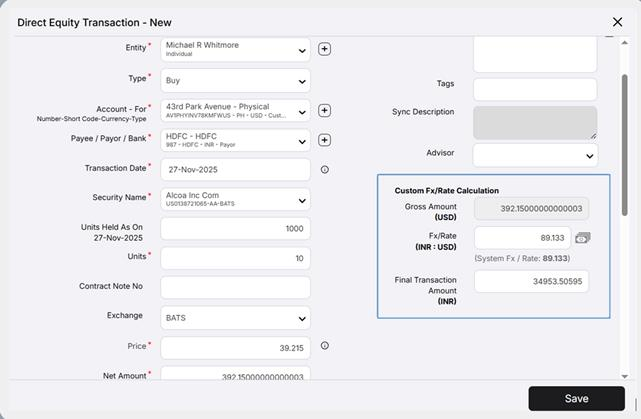Open the Advisor dropdown
This screenshot has width=641, height=419.
tap(534, 154)
